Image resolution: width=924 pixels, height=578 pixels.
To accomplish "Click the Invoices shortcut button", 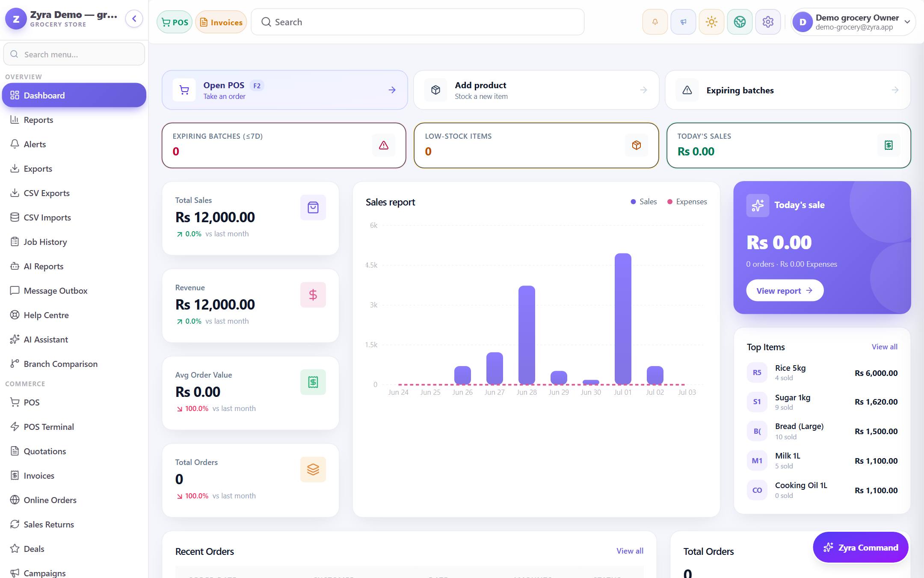I will [x=221, y=22].
